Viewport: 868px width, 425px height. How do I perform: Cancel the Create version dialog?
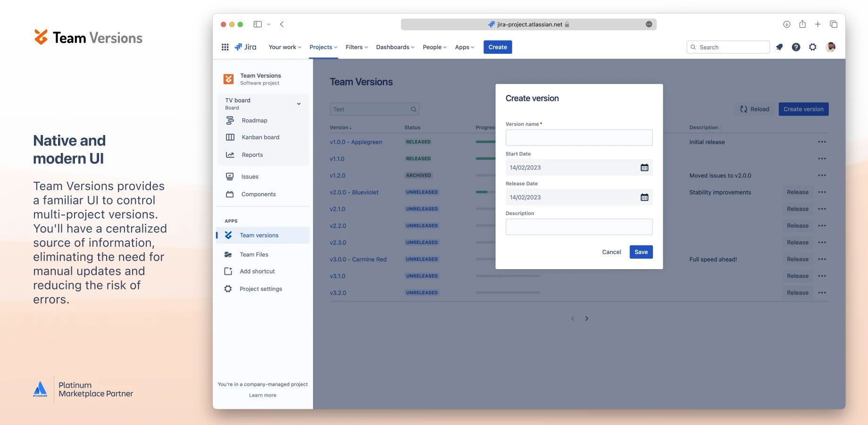[x=611, y=252]
